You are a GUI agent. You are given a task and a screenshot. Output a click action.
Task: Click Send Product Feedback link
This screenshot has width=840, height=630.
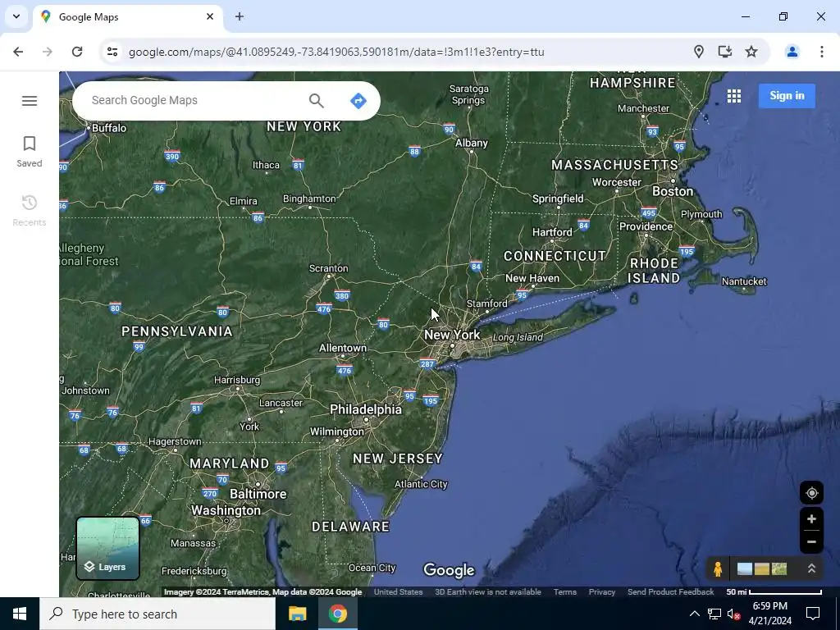tap(671, 592)
